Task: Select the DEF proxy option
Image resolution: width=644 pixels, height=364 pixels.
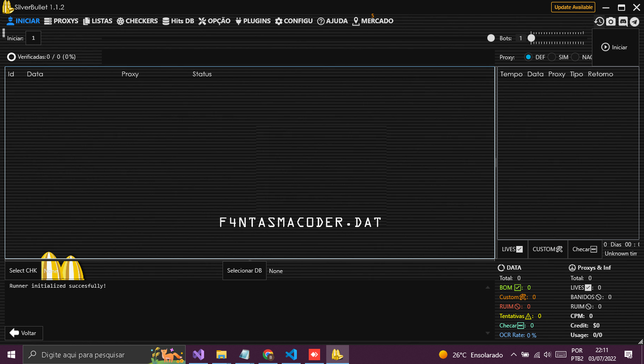Action: point(528,57)
